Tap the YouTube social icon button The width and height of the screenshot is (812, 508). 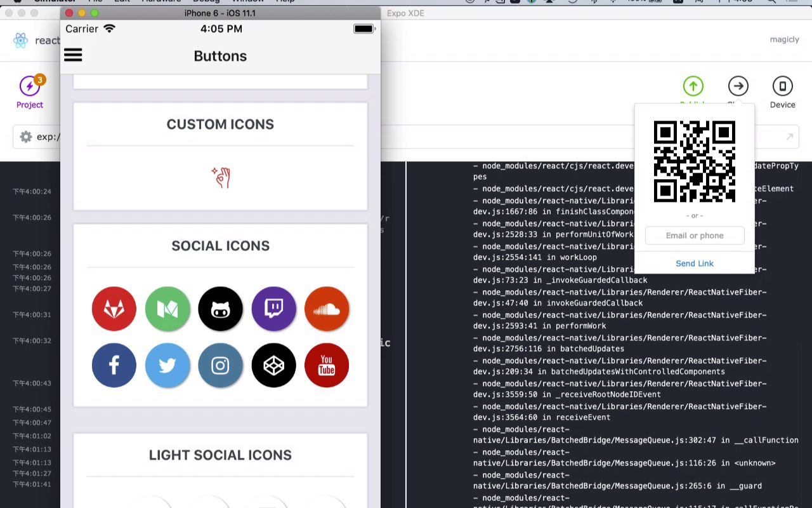(x=327, y=366)
